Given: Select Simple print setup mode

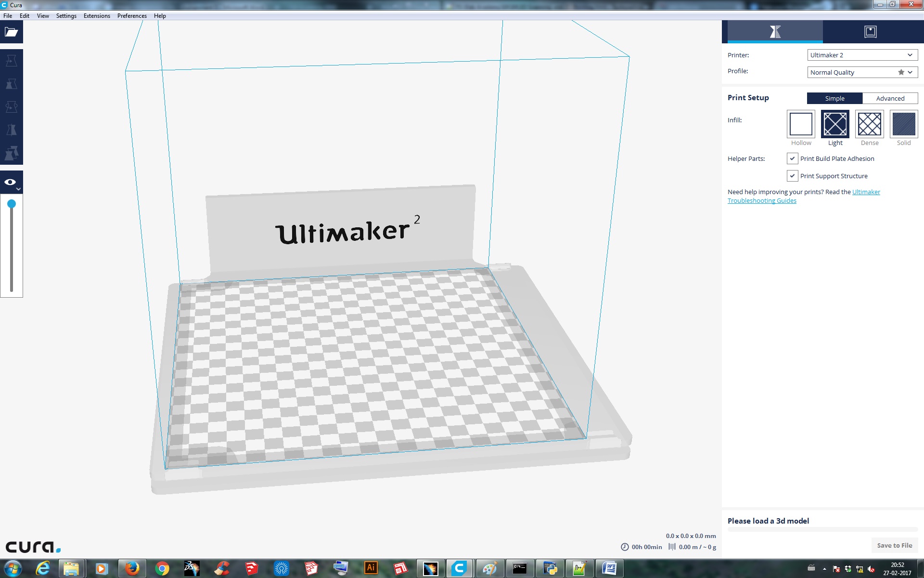Looking at the screenshot, I should 834,98.
